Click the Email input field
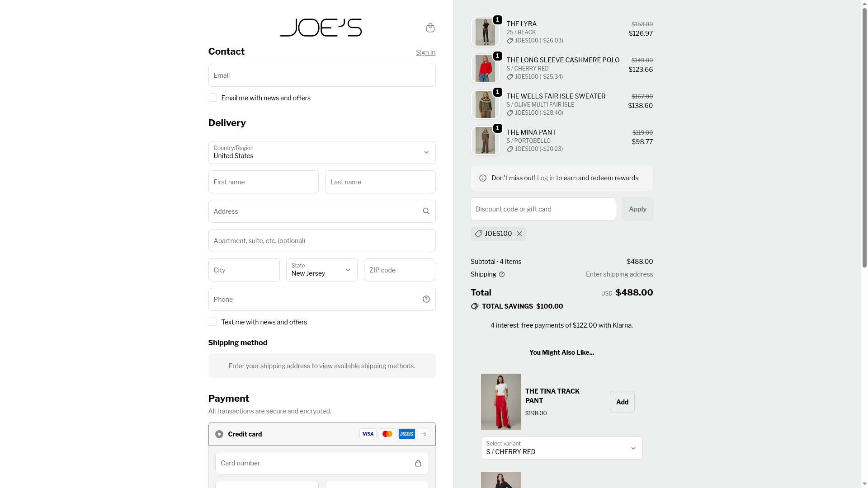The width and height of the screenshot is (868, 488). coord(322,75)
